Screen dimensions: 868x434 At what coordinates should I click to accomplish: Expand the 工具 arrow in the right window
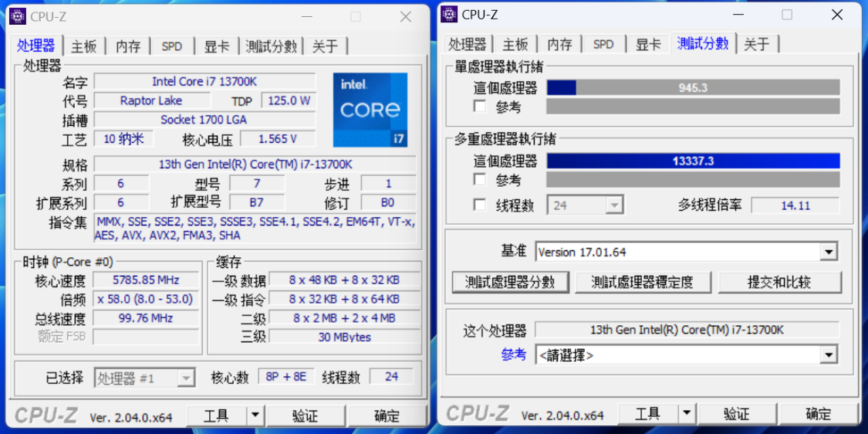(687, 413)
